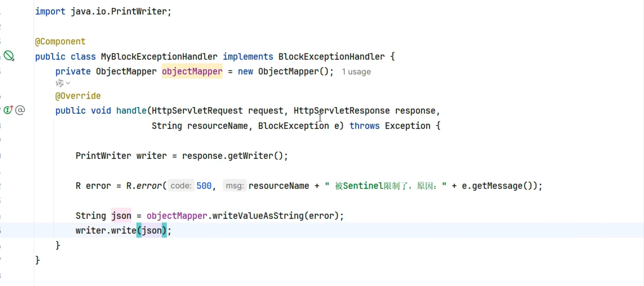Viewport: 644px width, 286px height.
Task: Click the @Component annotation
Action: click(60, 42)
